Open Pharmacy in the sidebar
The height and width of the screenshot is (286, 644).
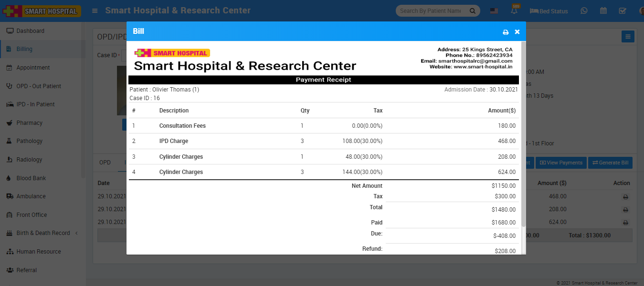(x=29, y=123)
